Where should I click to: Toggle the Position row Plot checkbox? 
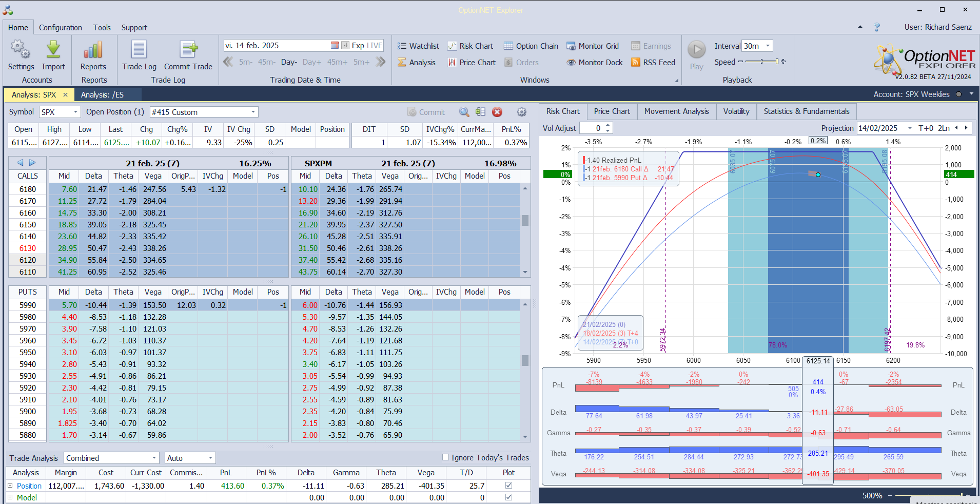click(x=508, y=486)
